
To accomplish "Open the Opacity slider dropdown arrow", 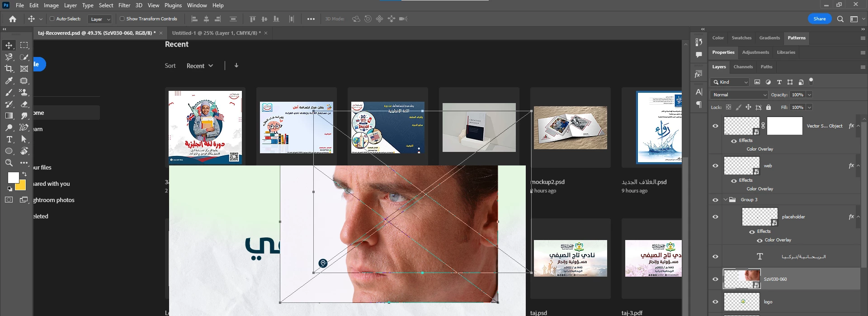I will (809, 94).
